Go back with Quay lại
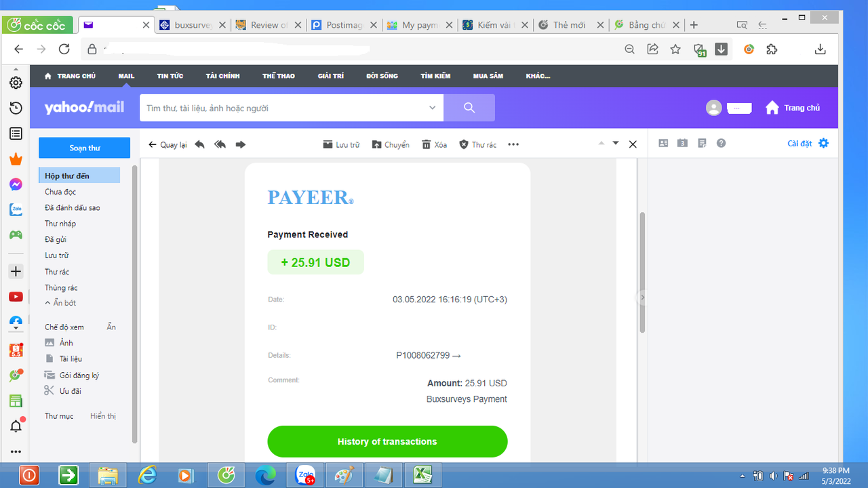The height and width of the screenshot is (488, 868). (167, 144)
